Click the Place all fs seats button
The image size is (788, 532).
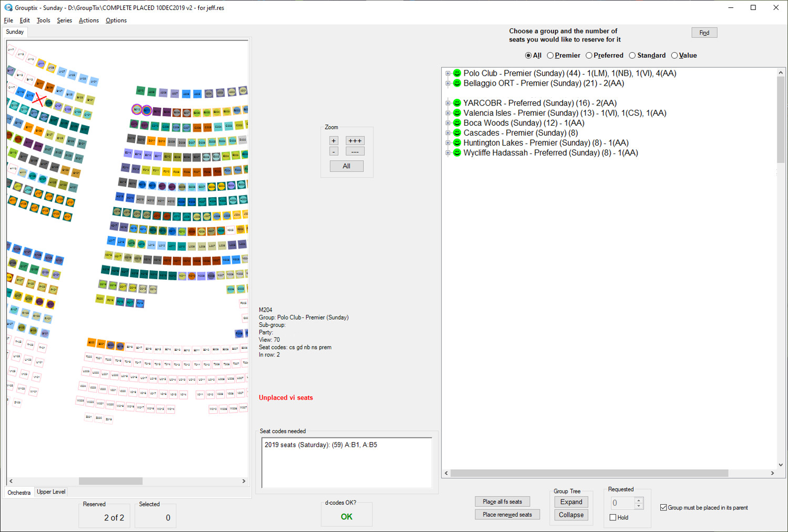point(502,501)
